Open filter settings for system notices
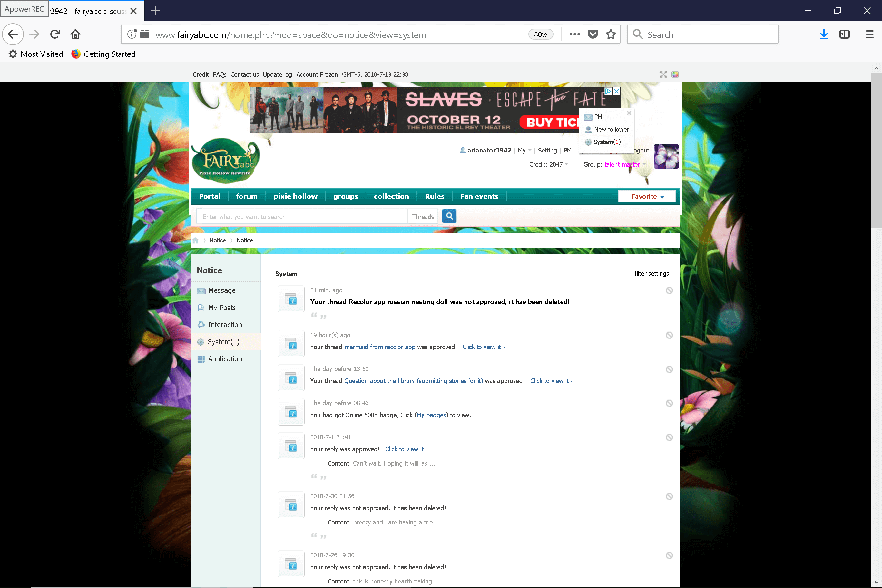 coord(652,273)
